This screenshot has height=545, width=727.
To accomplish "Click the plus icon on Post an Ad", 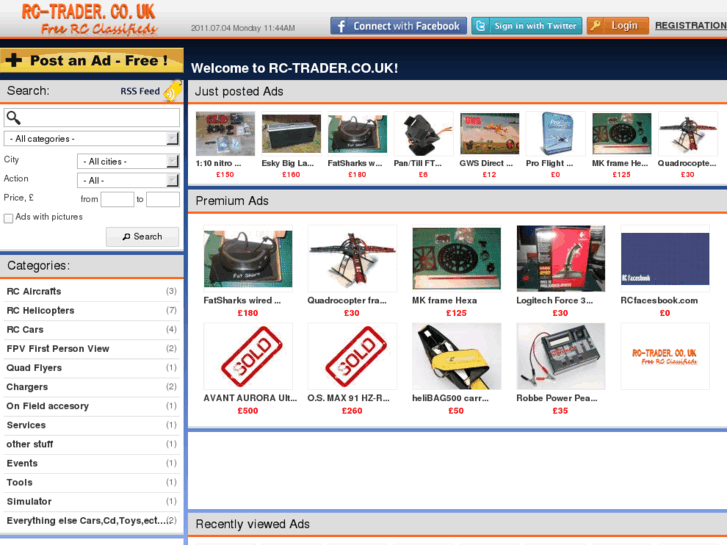I will click(14, 60).
